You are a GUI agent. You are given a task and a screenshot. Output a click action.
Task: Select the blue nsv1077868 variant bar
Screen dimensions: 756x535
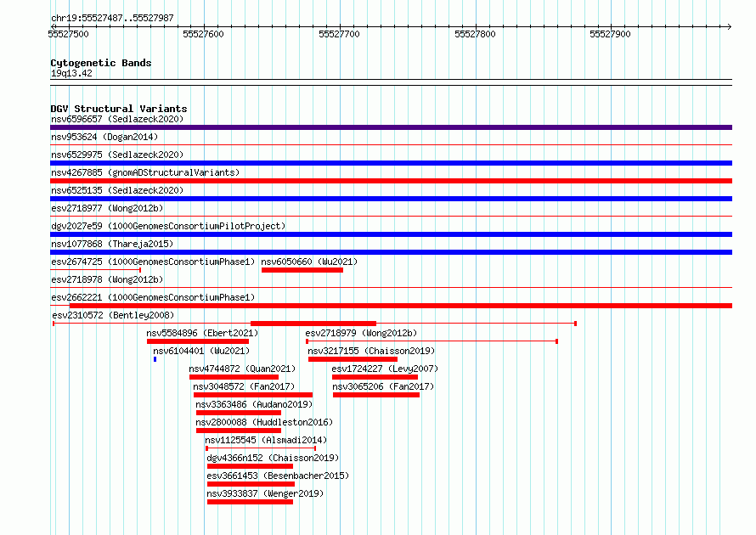[391, 252]
